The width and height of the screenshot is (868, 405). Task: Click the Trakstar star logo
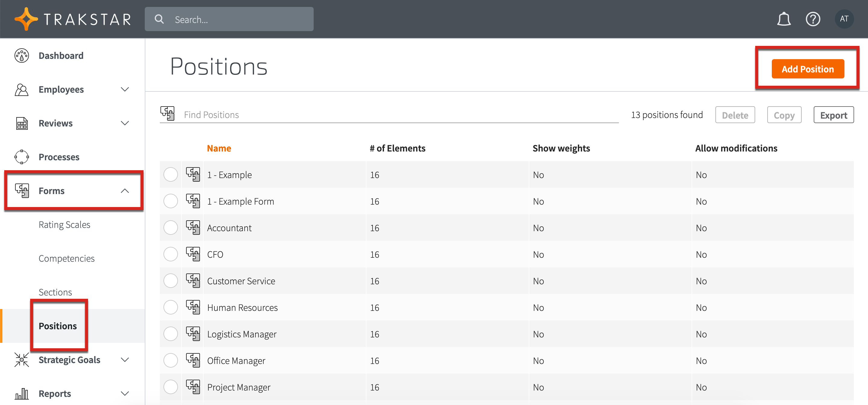tap(26, 19)
